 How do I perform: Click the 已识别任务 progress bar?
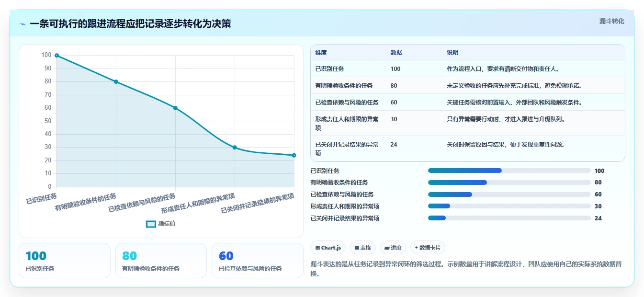(x=509, y=171)
